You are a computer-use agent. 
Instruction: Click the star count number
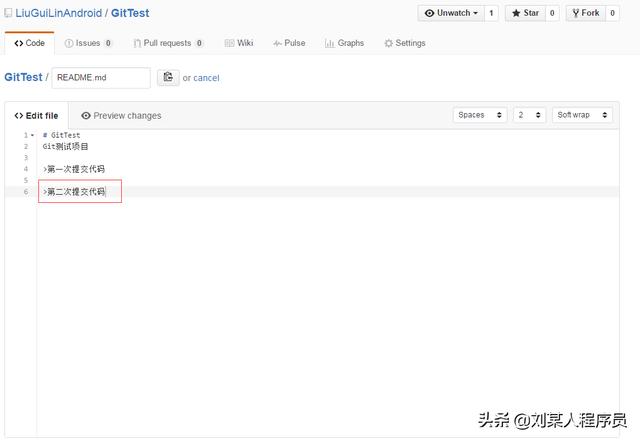[x=552, y=13]
